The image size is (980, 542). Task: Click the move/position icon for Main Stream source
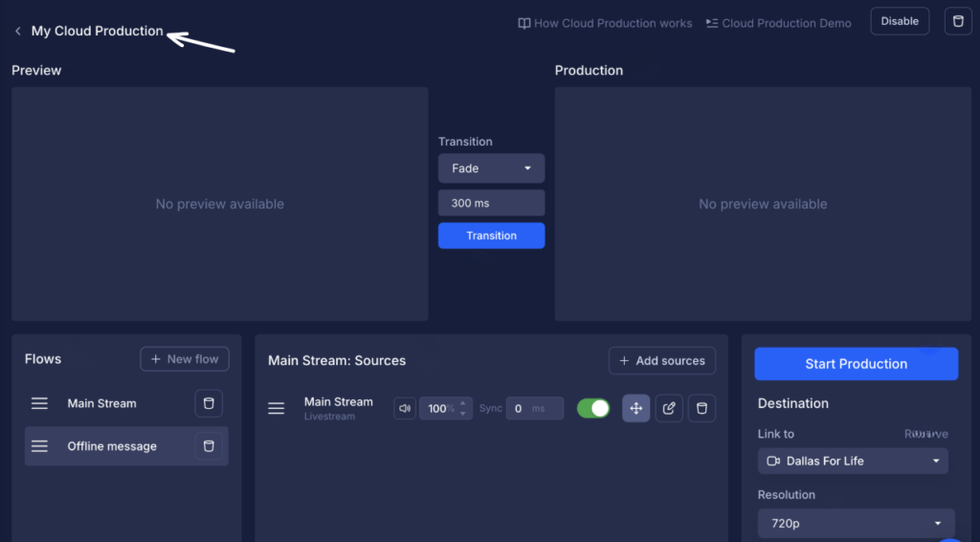(x=635, y=408)
